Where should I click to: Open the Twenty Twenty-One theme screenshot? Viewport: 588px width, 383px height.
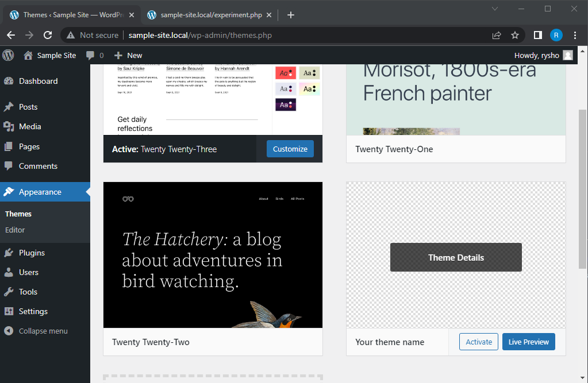456,100
